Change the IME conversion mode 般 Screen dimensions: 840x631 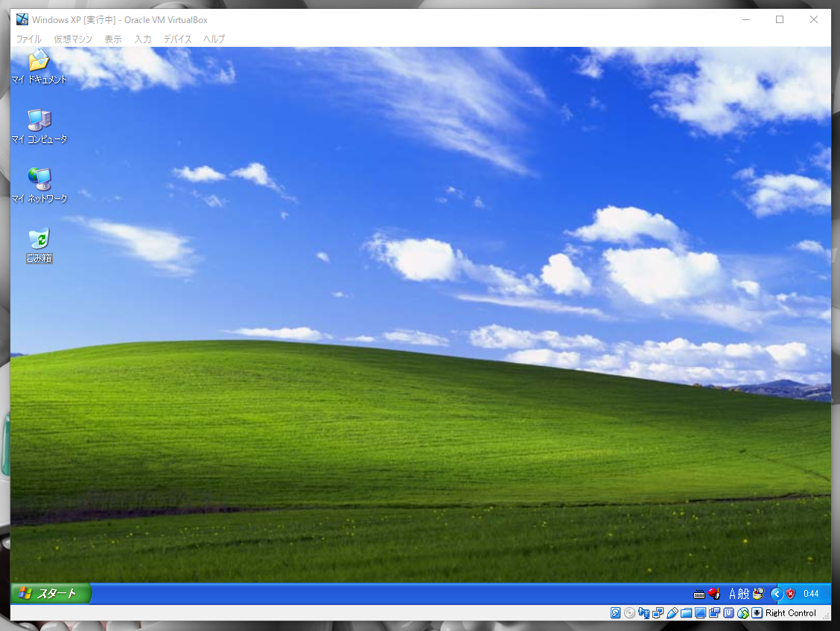(744, 594)
